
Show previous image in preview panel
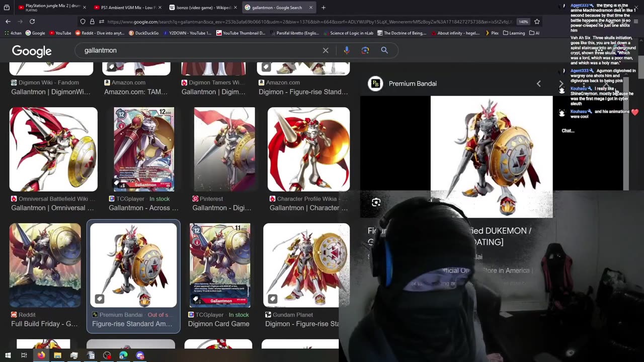coord(538,83)
